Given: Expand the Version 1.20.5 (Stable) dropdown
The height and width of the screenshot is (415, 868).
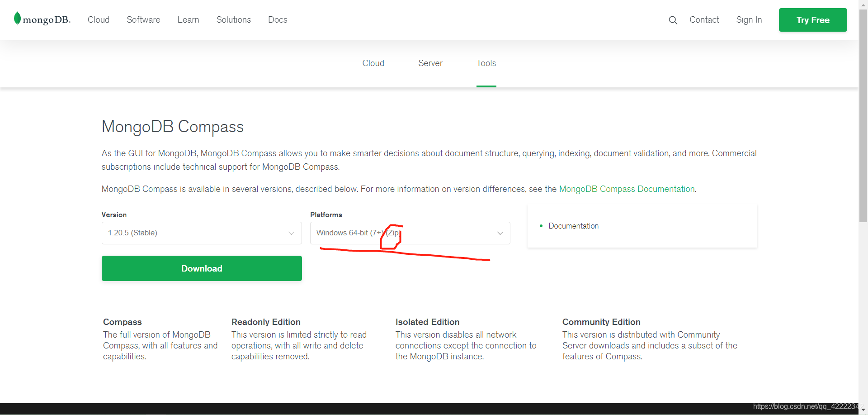Looking at the screenshot, I should click(x=202, y=233).
